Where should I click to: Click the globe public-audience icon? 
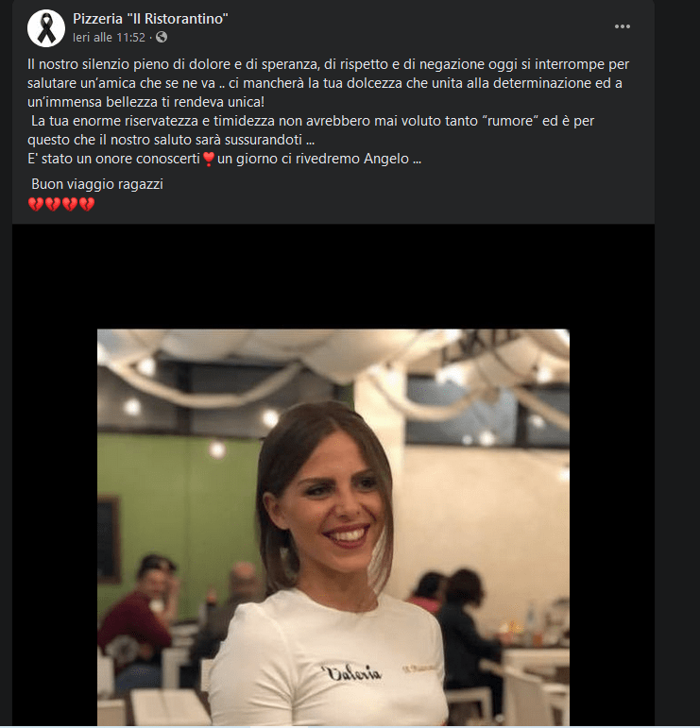pyautogui.click(x=162, y=37)
